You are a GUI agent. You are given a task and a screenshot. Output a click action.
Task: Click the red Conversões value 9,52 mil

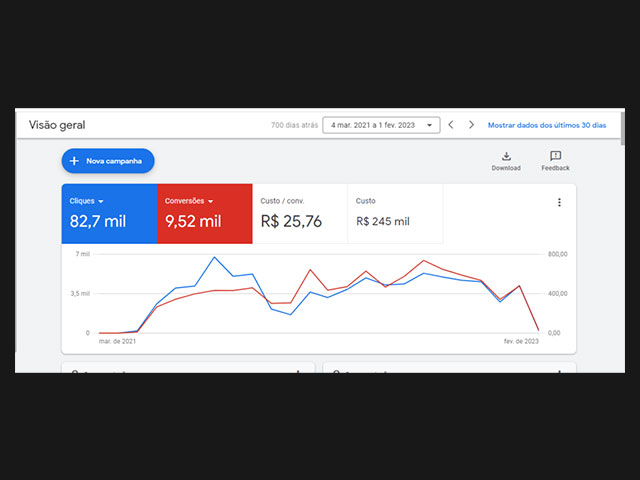pos(193,222)
